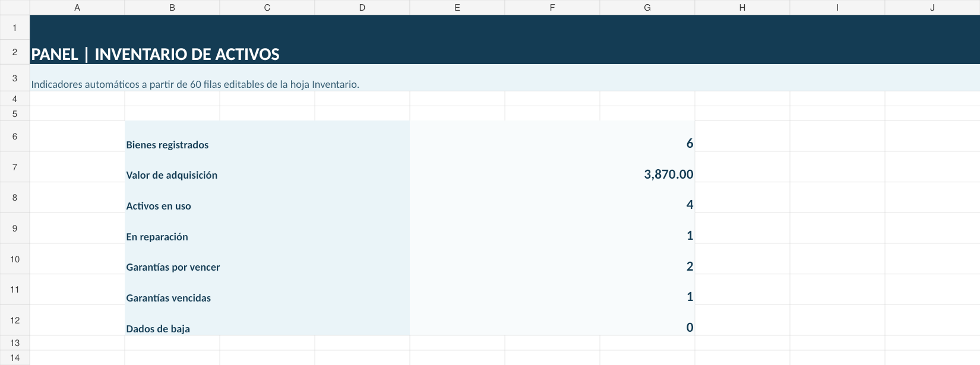The width and height of the screenshot is (980, 365).
Task: Select row 13 header
Action: pyautogui.click(x=15, y=343)
